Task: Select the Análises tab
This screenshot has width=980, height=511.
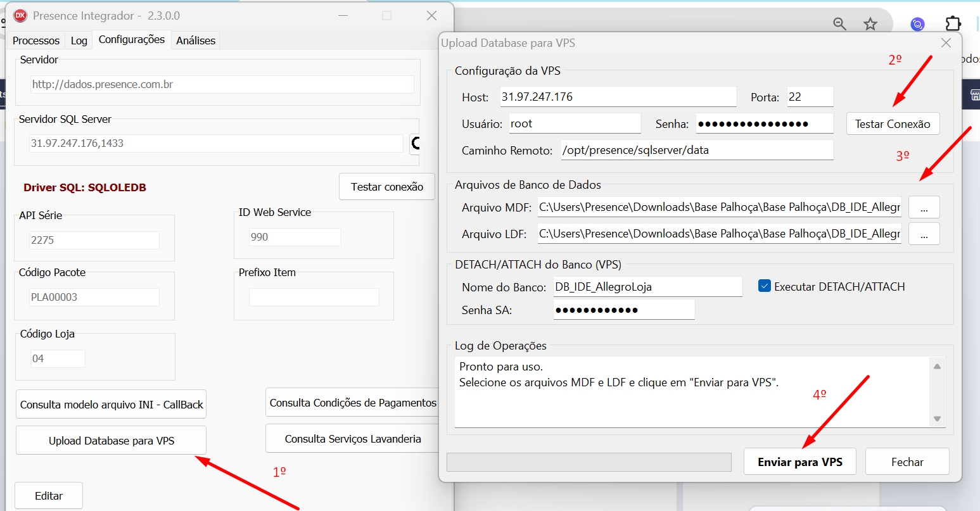Action: (196, 41)
